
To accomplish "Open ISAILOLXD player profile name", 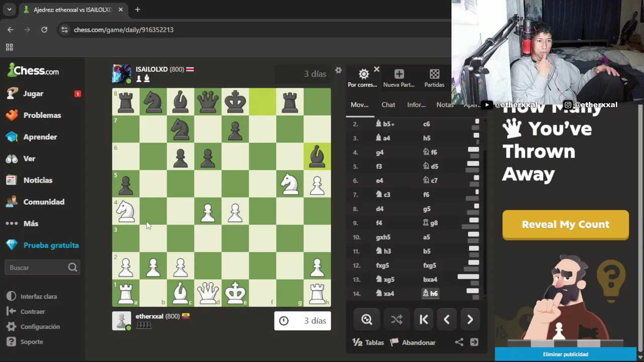I will (151, 69).
